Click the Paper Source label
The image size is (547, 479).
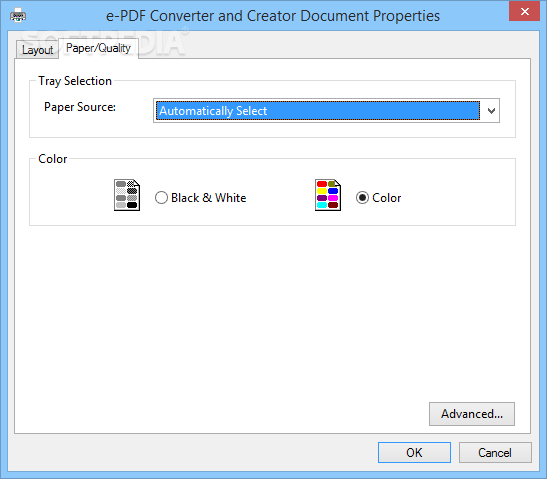click(80, 107)
